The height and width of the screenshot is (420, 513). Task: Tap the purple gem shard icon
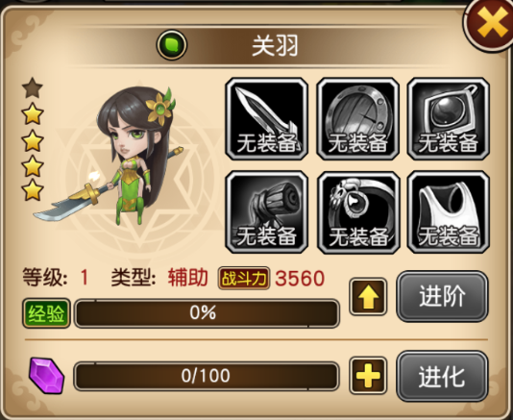coord(46,376)
